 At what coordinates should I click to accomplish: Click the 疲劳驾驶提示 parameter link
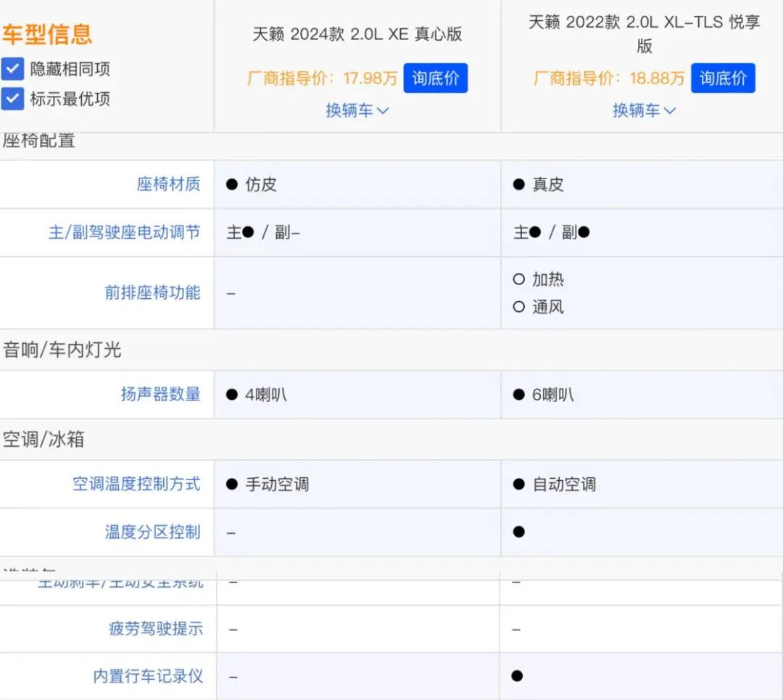point(156,629)
